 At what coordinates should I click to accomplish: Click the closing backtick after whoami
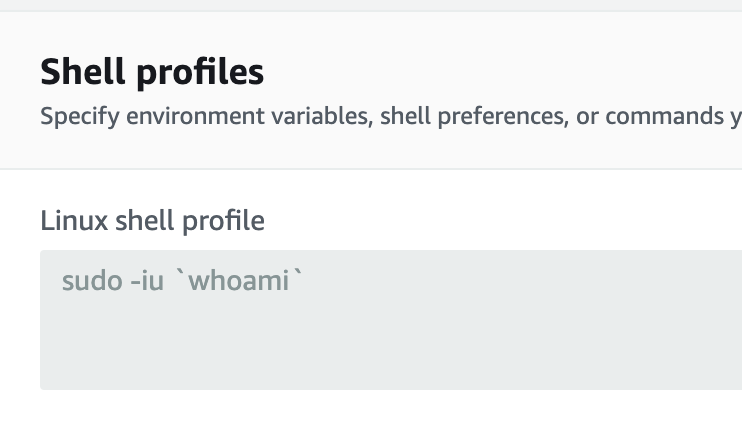pos(297,273)
